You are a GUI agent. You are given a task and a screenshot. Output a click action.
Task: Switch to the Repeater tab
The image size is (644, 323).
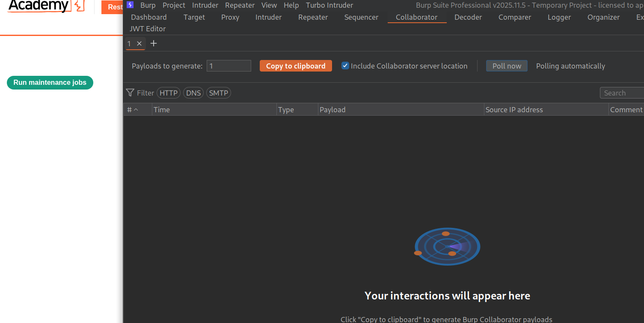[x=313, y=17]
